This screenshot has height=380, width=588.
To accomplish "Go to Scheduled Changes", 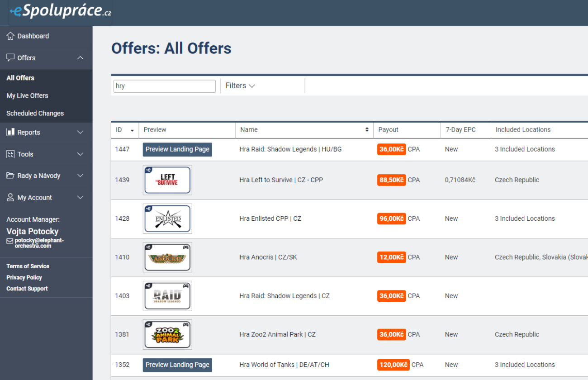I will (x=35, y=113).
